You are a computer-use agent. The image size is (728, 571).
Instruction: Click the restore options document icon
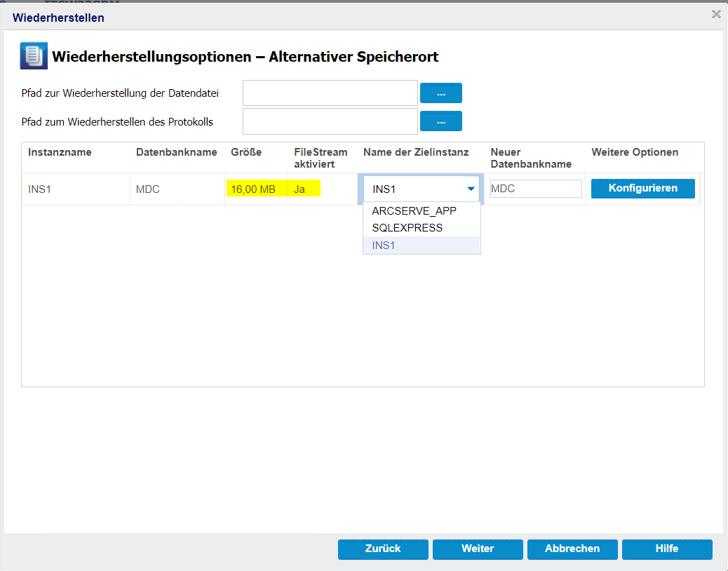coord(34,56)
